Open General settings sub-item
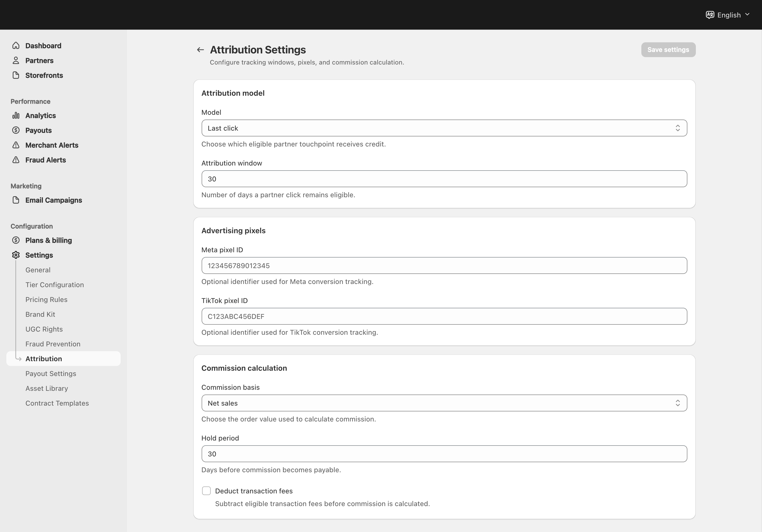Image resolution: width=762 pixels, height=532 pixels. 38,270
